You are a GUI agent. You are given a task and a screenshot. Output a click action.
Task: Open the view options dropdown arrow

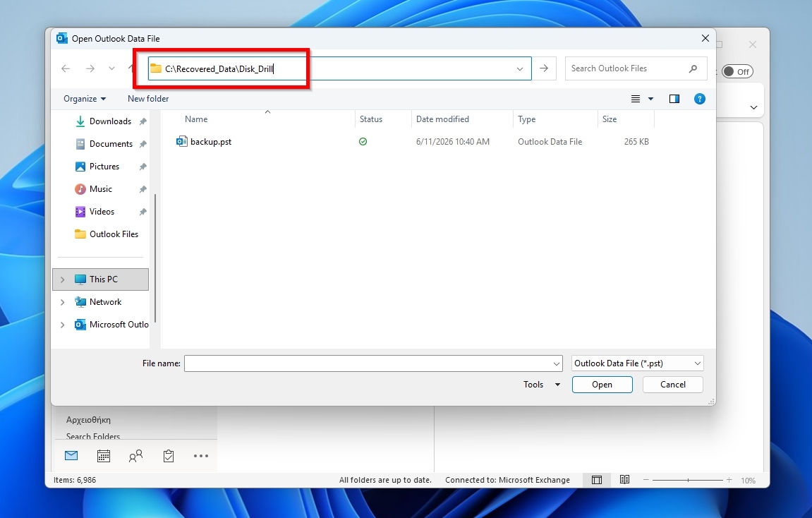[651, 99]
